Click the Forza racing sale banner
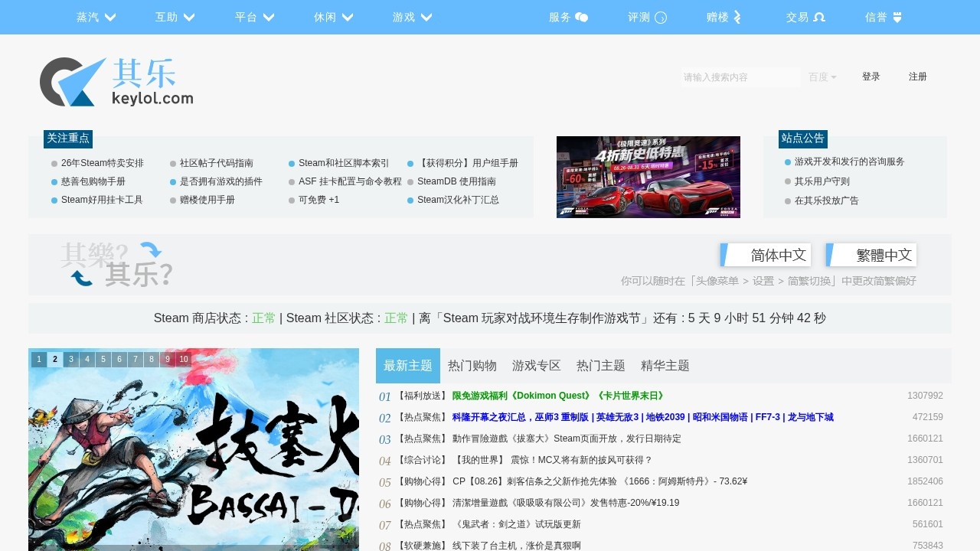The height and width of the screenshot is (551, 980). click(648, 177)
